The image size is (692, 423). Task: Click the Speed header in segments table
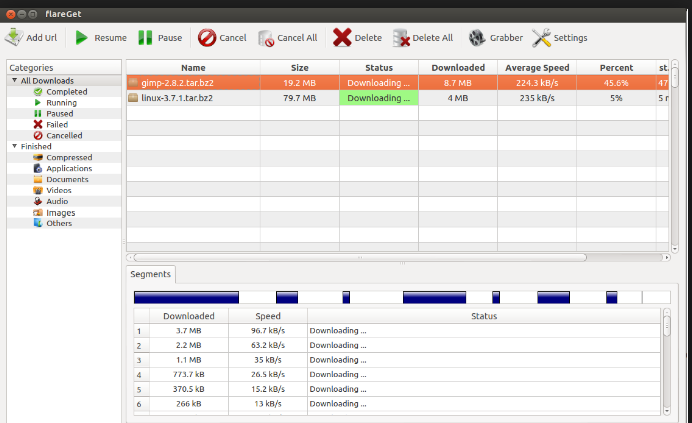(268, 316)
